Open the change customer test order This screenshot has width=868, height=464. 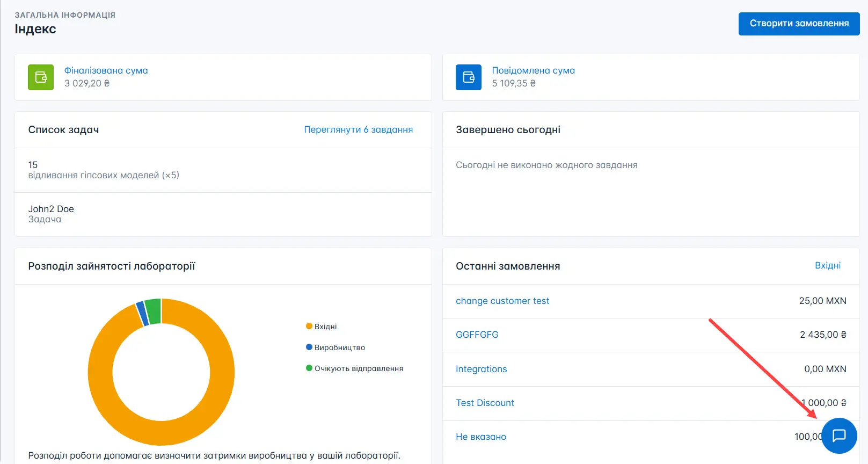(x=502, y=301)
